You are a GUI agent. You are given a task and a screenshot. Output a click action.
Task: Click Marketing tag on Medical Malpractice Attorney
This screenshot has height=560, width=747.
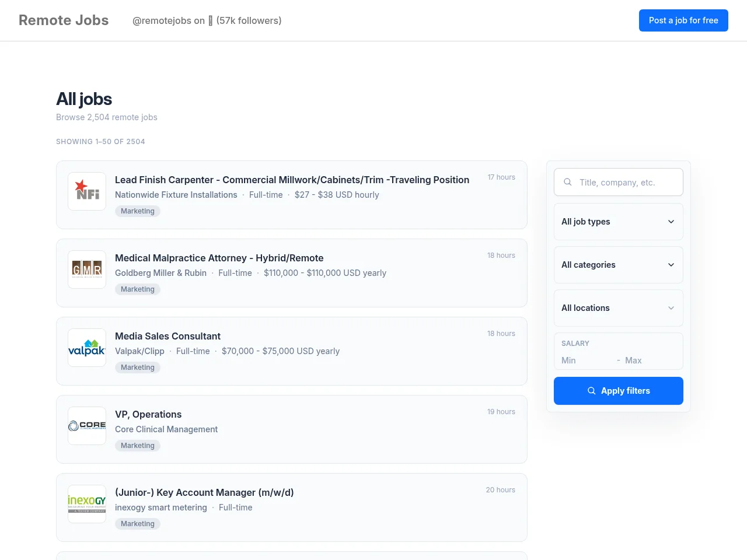click(138, 289)
